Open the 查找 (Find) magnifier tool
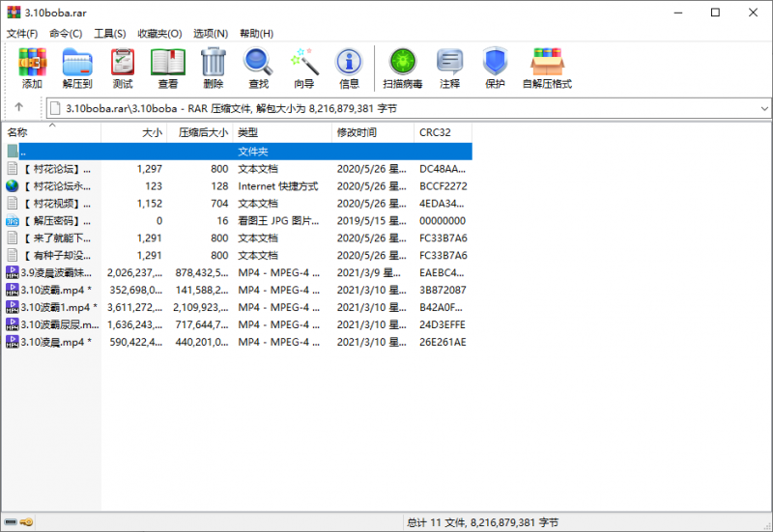The height and width of the screenshot is (532, 773). tap(258, 68)
